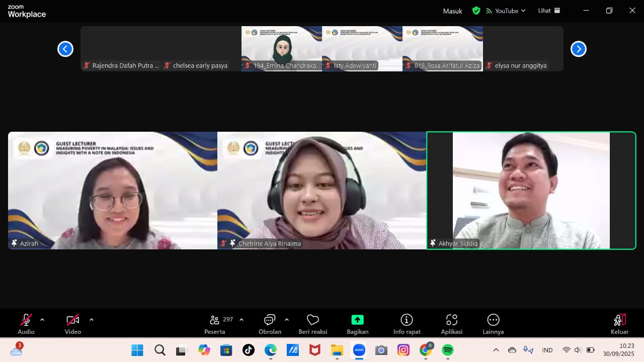
Task: Open the Lainnya more options menu
Action: pyautogui.click(x=493, y=323)
